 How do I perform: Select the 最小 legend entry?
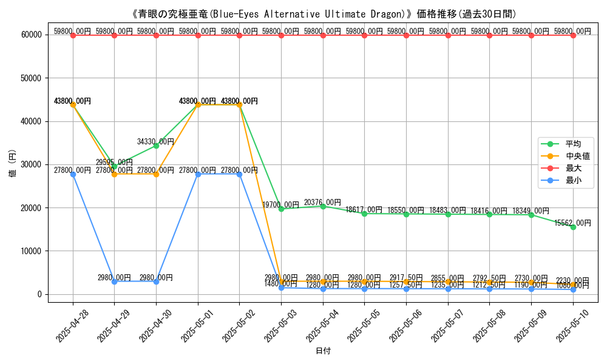tap(574, 180)
